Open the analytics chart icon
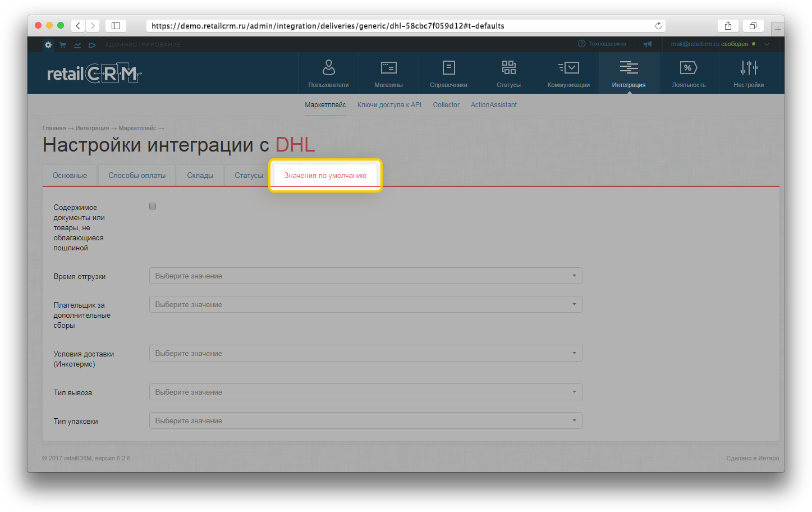The width and height of the screenshot is (812, 512). [x=77, y=45]
